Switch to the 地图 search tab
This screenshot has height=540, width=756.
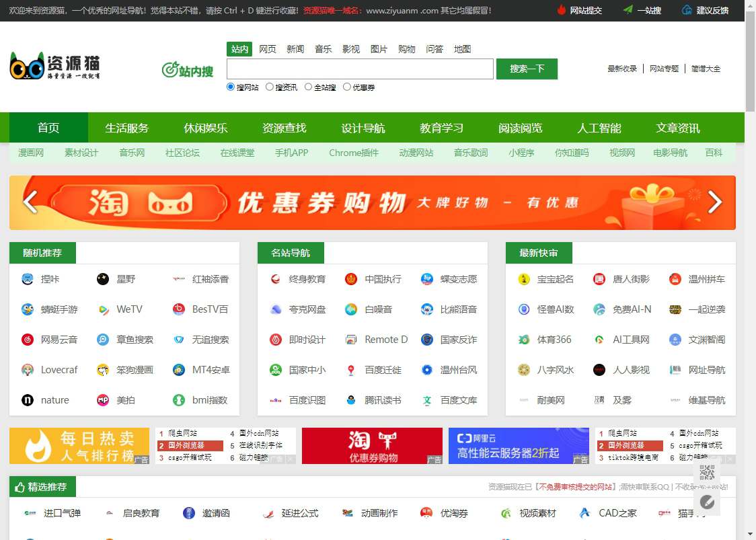tap(462, 48)
